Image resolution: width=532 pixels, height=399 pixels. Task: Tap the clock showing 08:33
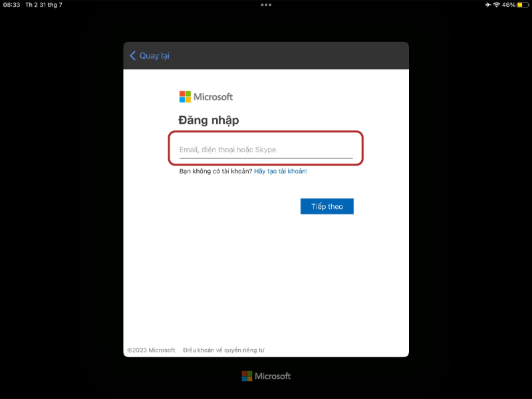(11, 5)
